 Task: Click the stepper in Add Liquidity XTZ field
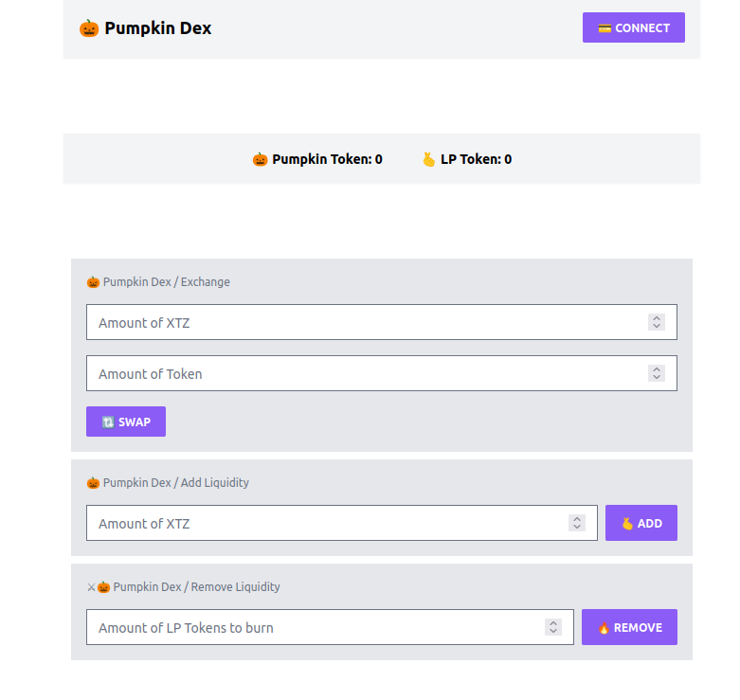pos(577,523)
